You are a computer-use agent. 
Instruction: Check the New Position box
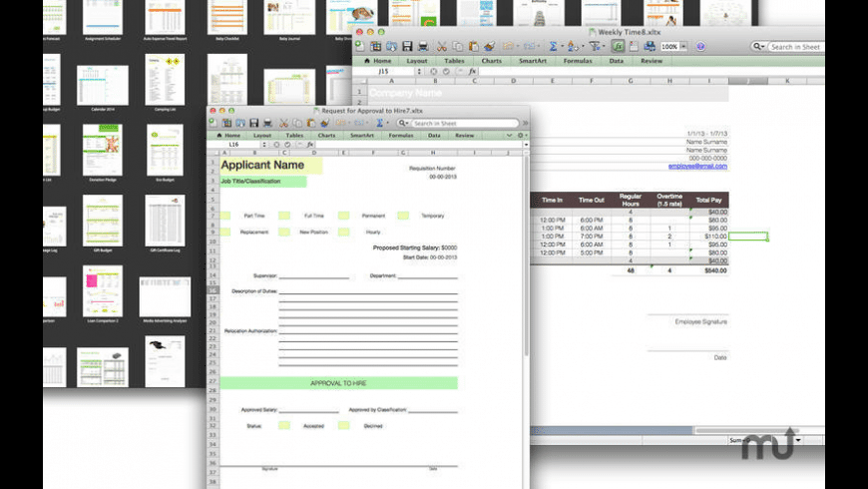pyautogui.click(x=284, y=233)
